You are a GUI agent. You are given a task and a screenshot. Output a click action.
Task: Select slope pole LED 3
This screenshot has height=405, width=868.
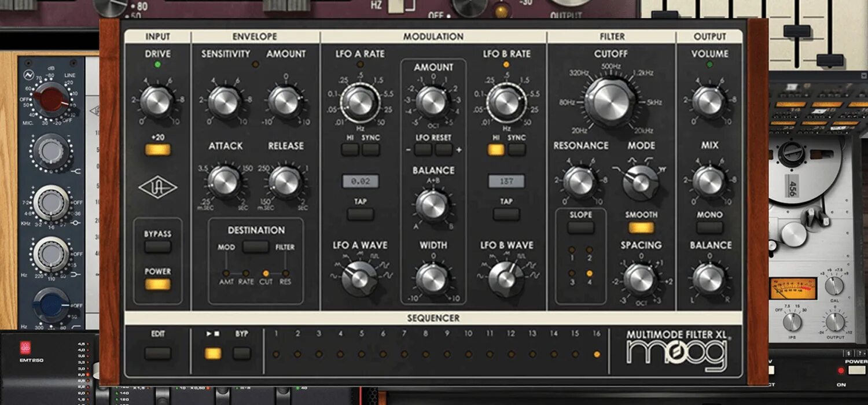click(x=572, y=273)
